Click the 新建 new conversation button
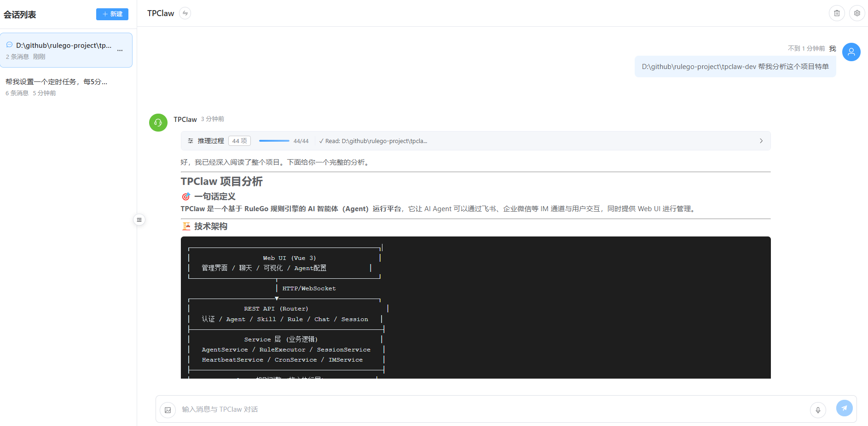 [x=112, y=14]
